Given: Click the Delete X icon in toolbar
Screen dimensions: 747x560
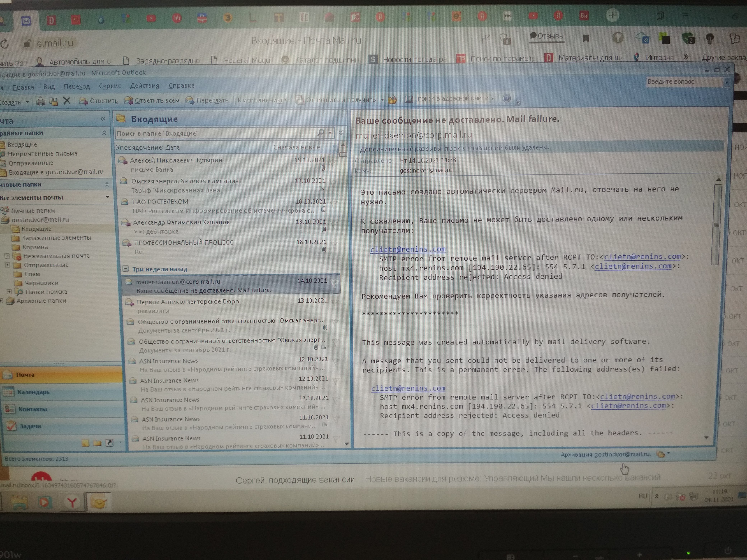Looking at the screenshot, I should (x=66, y=101).
